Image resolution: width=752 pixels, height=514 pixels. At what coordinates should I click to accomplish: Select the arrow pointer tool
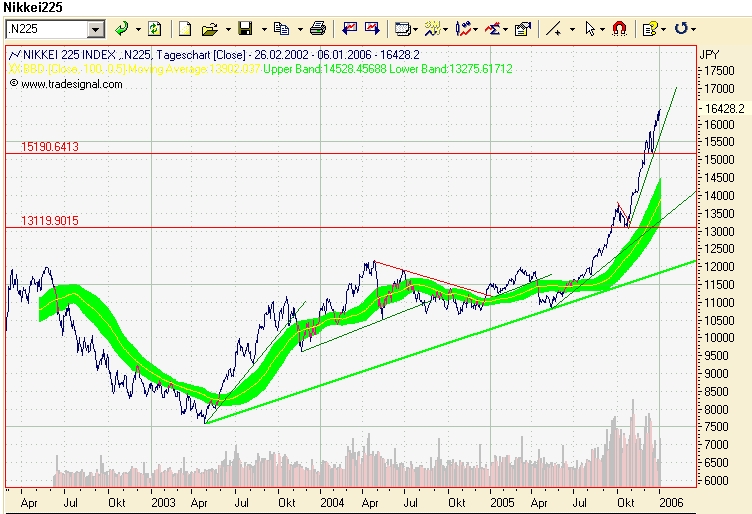590,29
